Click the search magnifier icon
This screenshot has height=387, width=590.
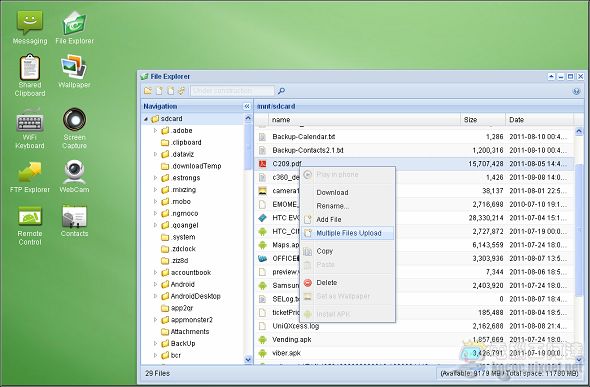[x=281, y=91]
